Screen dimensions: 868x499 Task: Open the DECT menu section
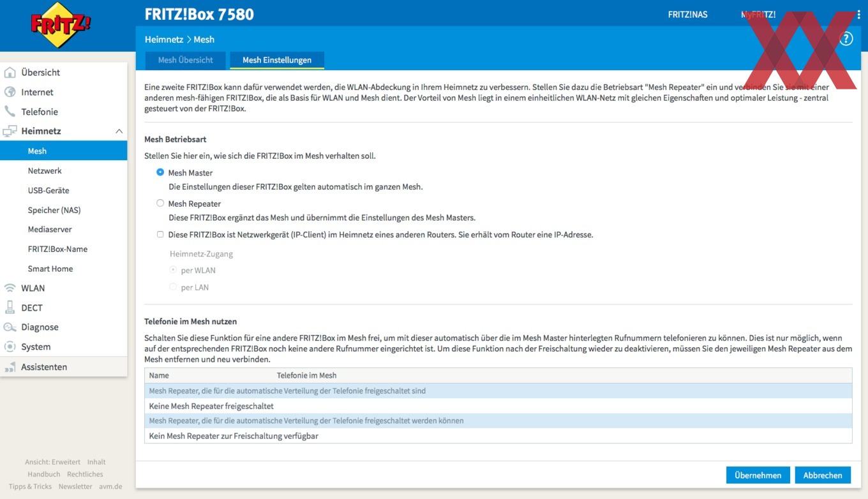tap(32, 308)
